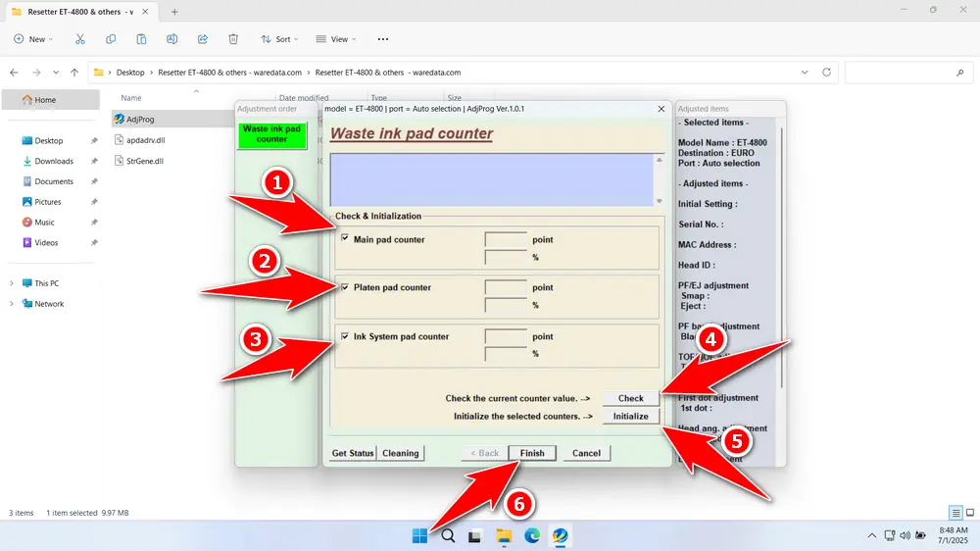Image resolution: width=980 pixels, height=551 pixels.
Task: Click the Cancel button in AdjProg
Action: pyautogui.click(x=586, y=453)
